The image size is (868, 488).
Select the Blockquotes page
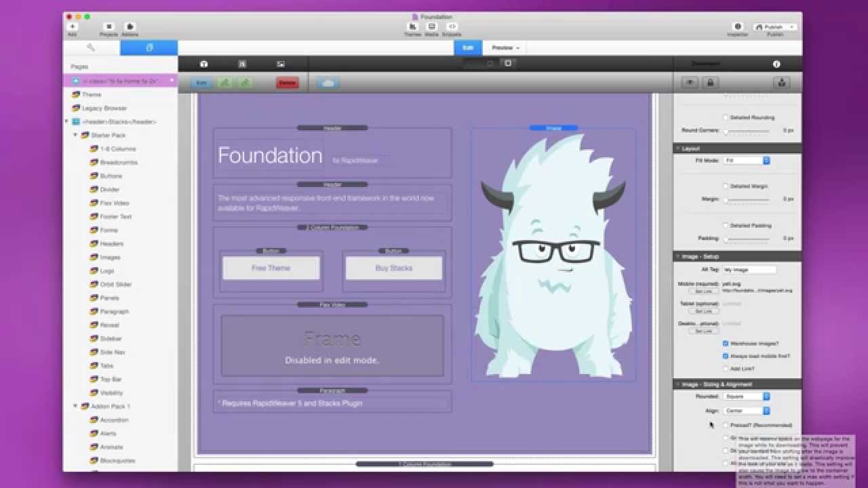pyautogui.click(x=117, y=460)
